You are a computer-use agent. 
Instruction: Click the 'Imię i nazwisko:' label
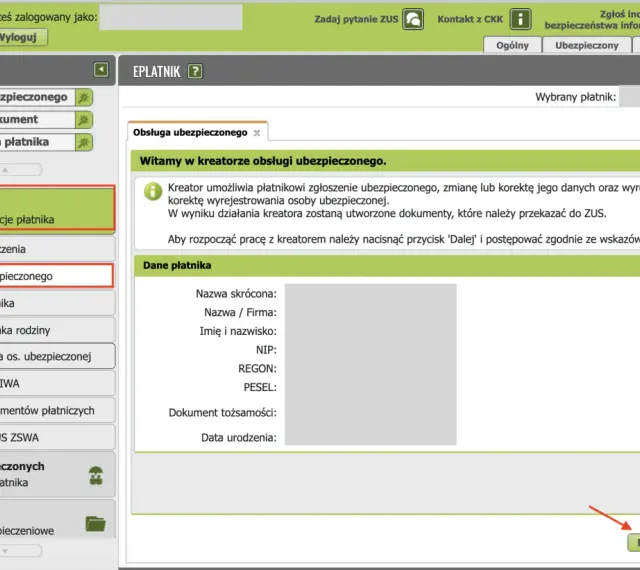click(238, 331)
